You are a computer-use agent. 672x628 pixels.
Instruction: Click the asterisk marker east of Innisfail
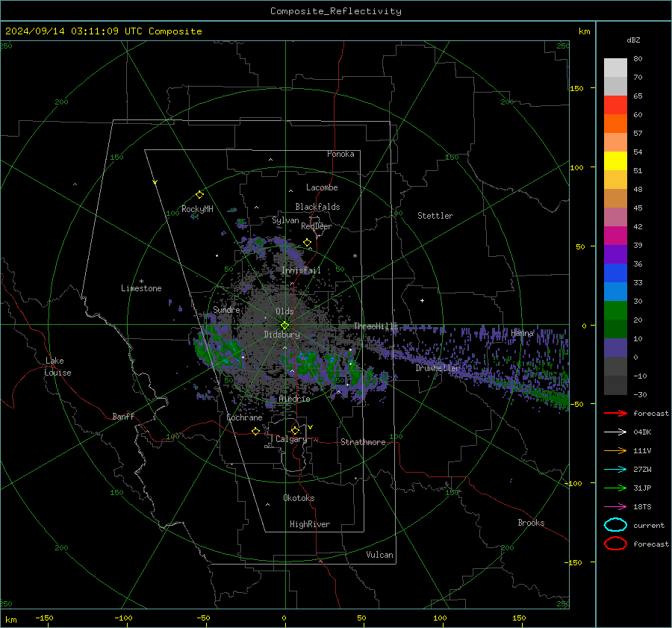click(x=355, y=256)
